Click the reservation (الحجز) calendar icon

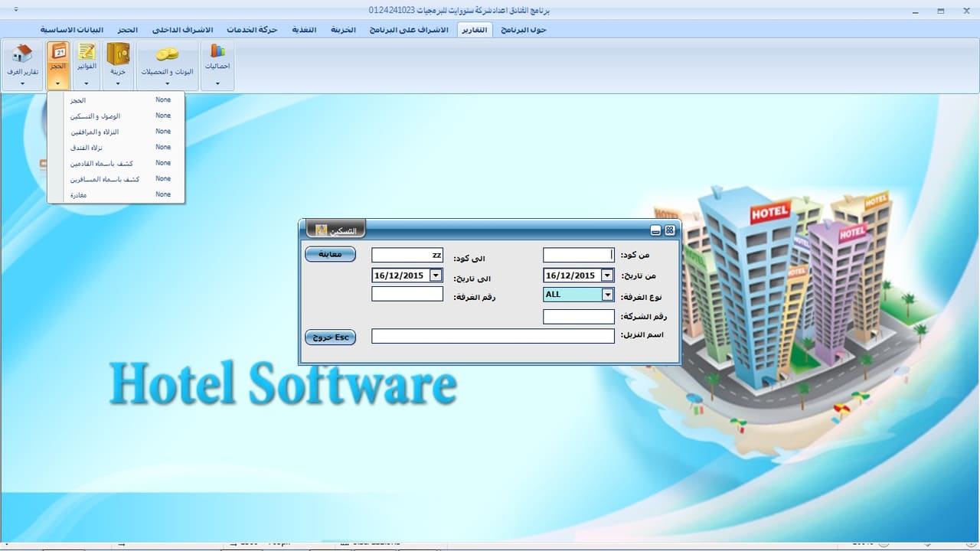point(58,52)
